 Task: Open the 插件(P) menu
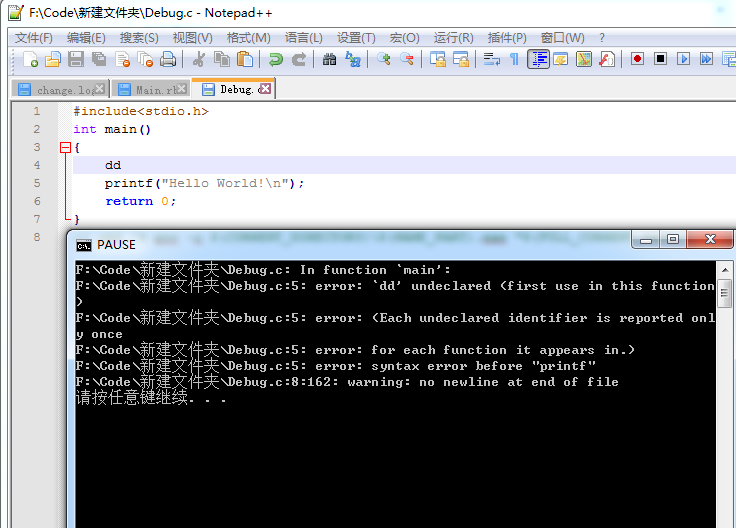point(507,38)
